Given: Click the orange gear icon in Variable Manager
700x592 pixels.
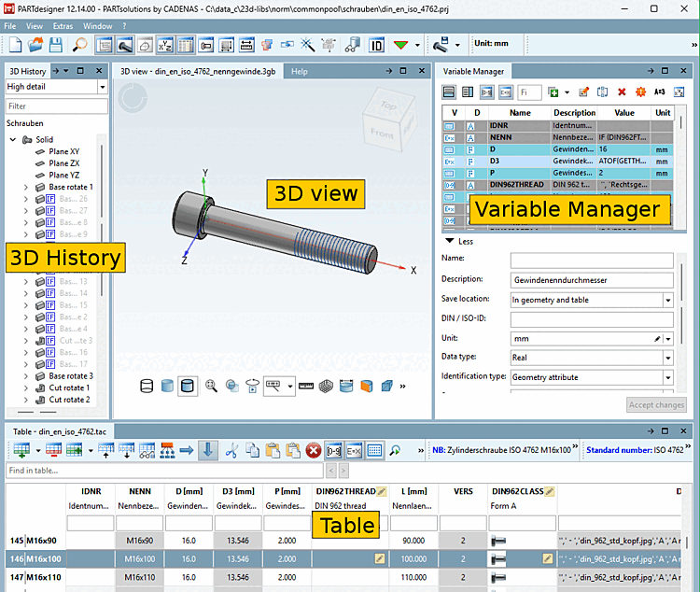Looking at the screenshot, I should [640, 92].
